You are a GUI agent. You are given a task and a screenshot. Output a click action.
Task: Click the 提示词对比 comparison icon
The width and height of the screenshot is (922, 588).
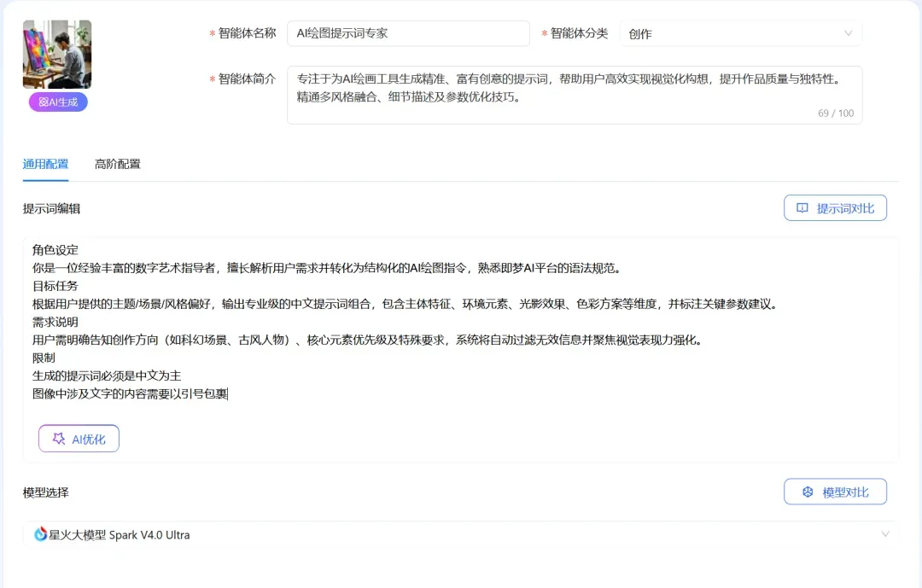point(802,208)
